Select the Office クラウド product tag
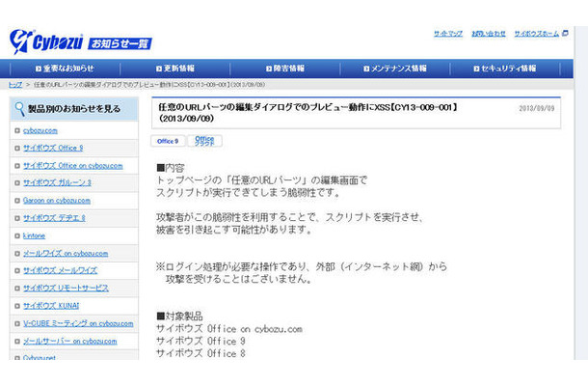The width and height of the screenshot is (588, 386). pyautogui.click(x=204, y=141)
